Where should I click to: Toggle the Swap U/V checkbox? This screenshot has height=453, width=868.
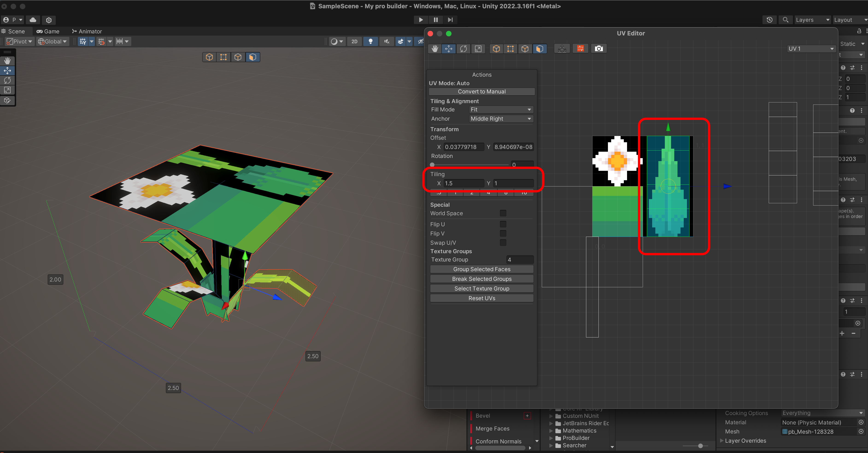503,243
